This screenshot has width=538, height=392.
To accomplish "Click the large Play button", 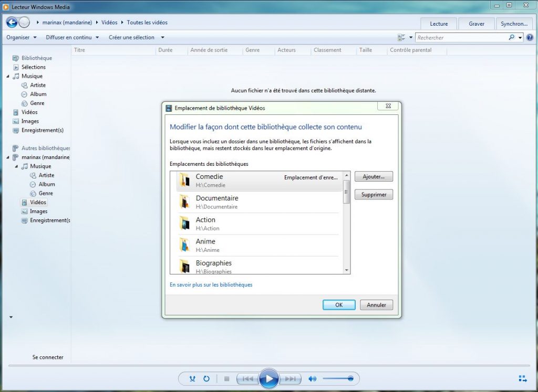I will click(268, 379).
